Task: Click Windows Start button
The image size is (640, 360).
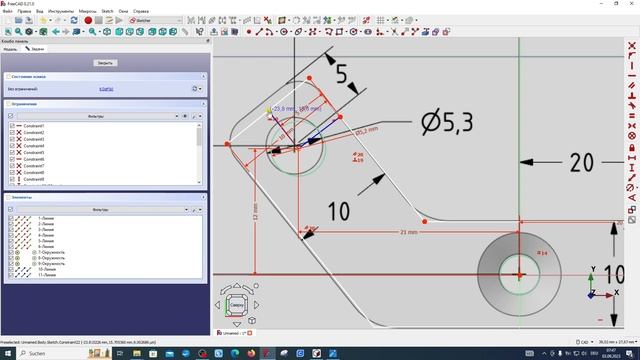Action: pos(7,353)
